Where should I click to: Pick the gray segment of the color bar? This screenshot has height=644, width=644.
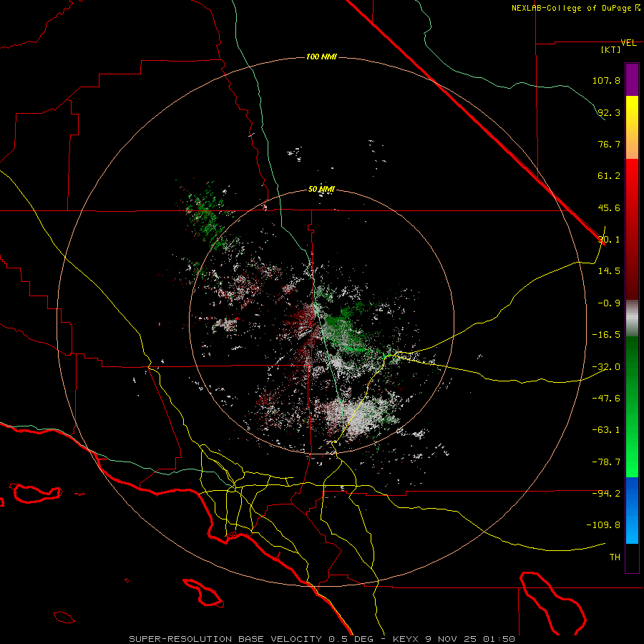(632, 318)
